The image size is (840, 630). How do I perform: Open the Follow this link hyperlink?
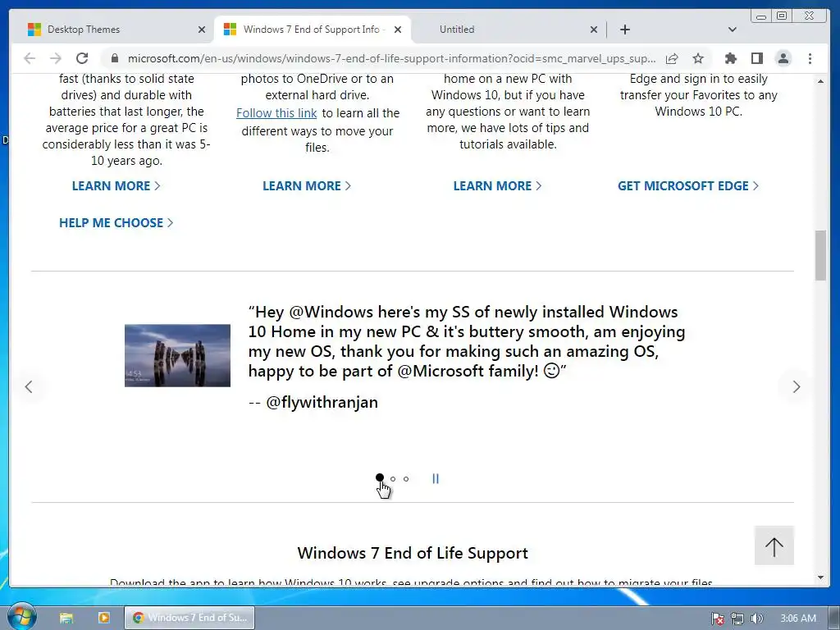pyautogui.click(x=276, y=113)
